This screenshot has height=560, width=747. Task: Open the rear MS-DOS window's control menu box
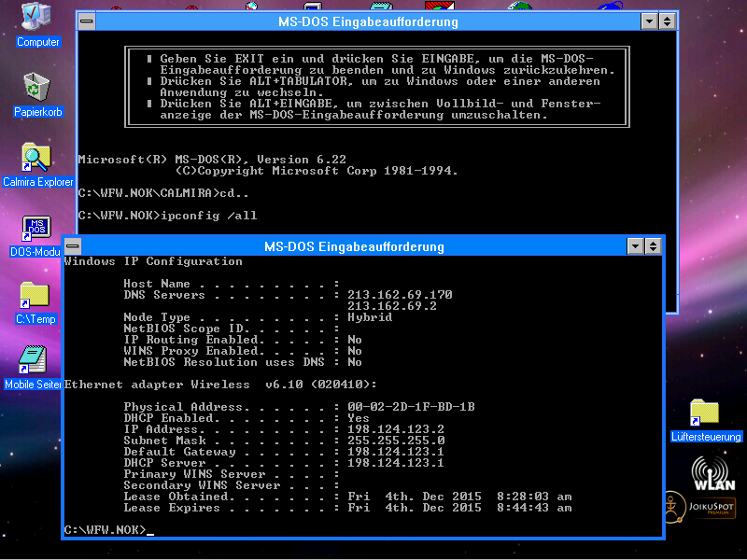pyautogui.click(x=85, y=21)
